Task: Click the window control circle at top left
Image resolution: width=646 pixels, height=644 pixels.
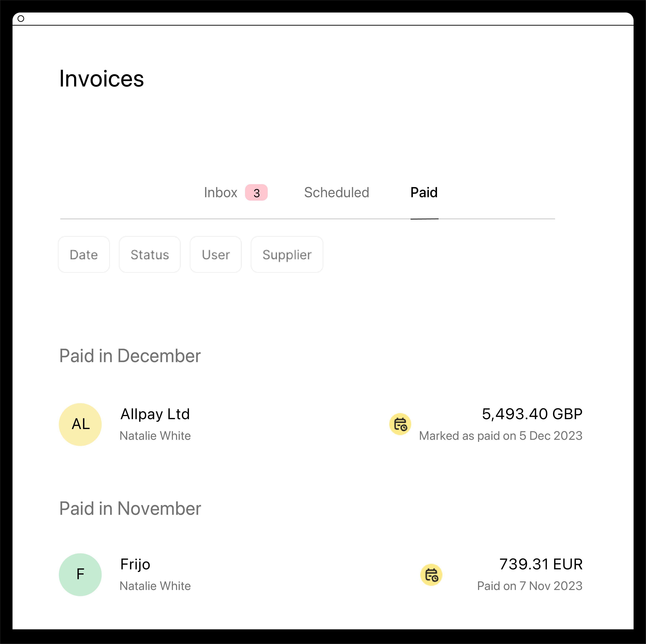Action: (21, 19)
